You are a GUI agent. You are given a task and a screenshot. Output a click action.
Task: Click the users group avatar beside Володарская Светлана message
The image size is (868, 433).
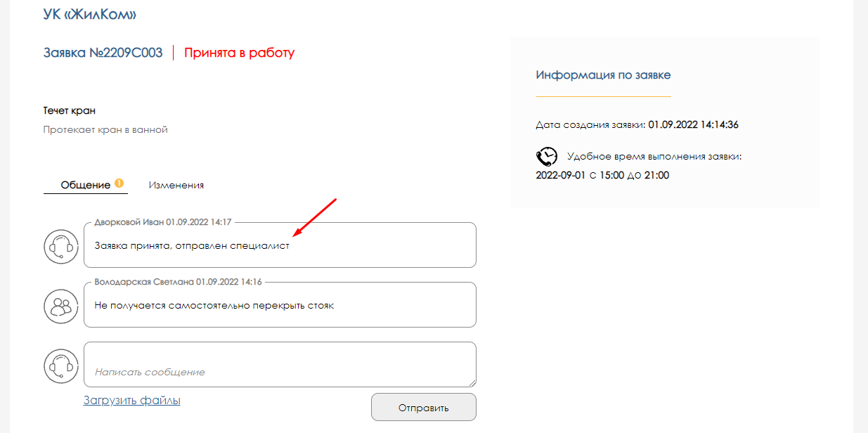pos(61,306)
